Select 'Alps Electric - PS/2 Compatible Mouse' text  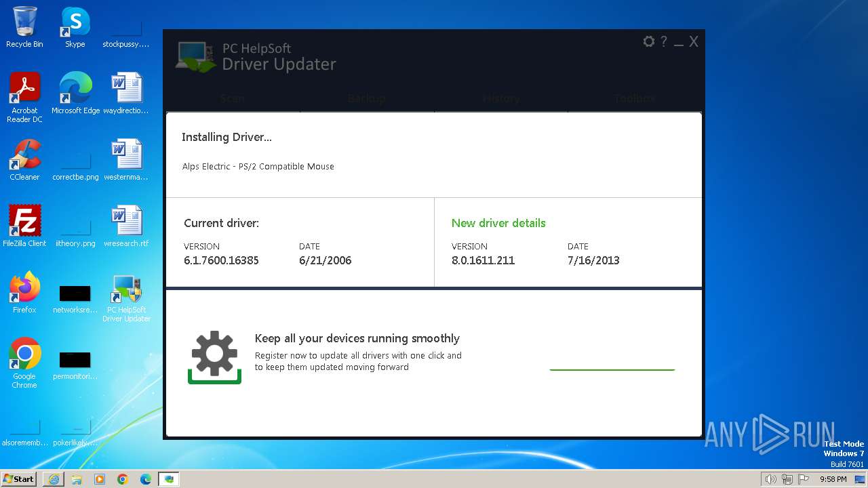[258, 167]
